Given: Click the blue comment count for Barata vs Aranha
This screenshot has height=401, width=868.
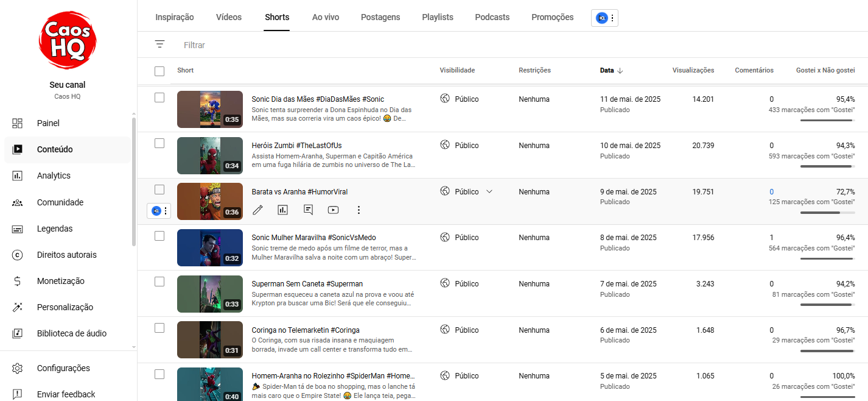Looking at the screenshot, I should (x=771, y=191).
